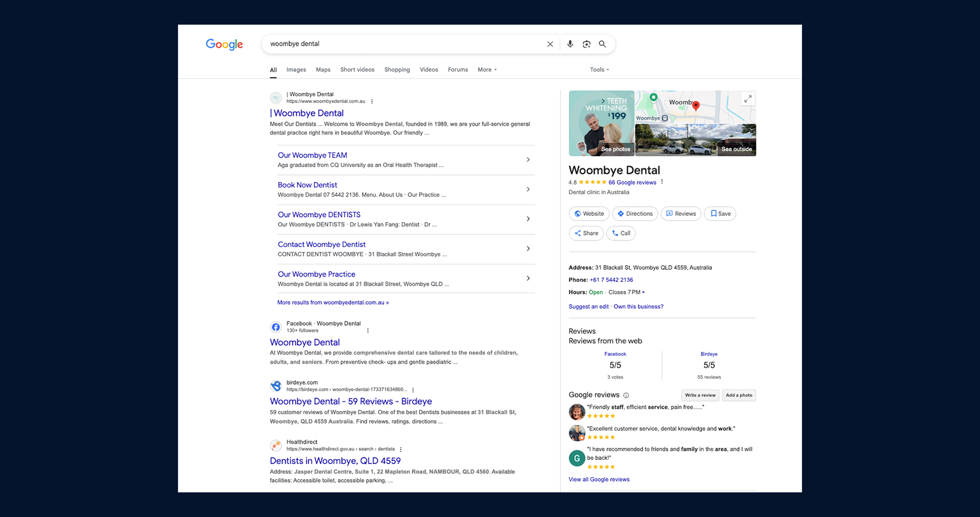Expand the Our Woombye Practice sitelink chevron
This screenshot has height=517, width=980.
pos(528,278)
